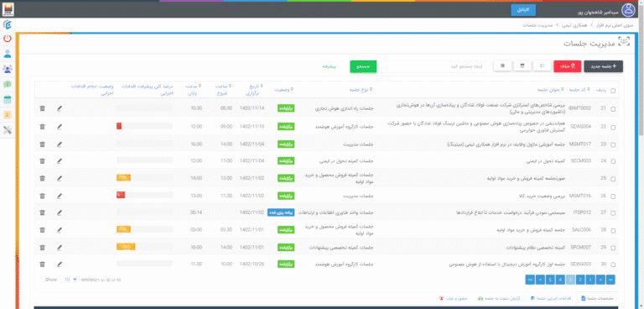Open the calendar icon in the left sidebar
The height and width of the screenshot is (309, 644).
pyautogui.click(x=8, y=99)
